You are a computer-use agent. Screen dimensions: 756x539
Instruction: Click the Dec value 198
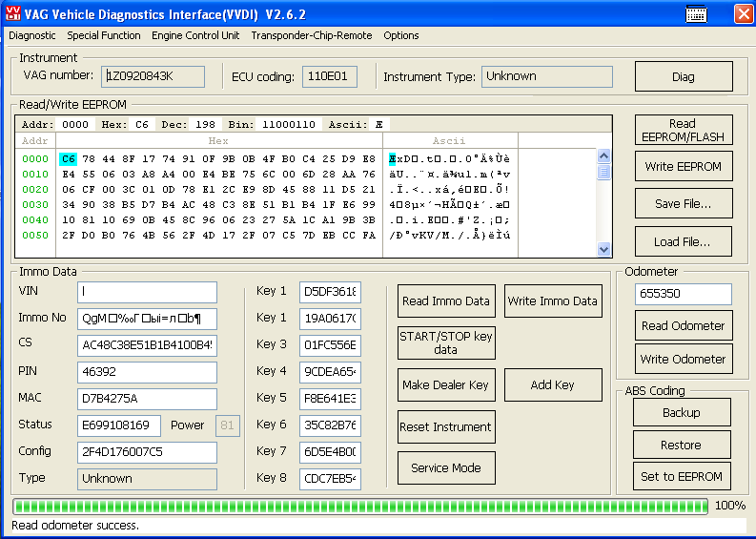click(x=205, y=125)
